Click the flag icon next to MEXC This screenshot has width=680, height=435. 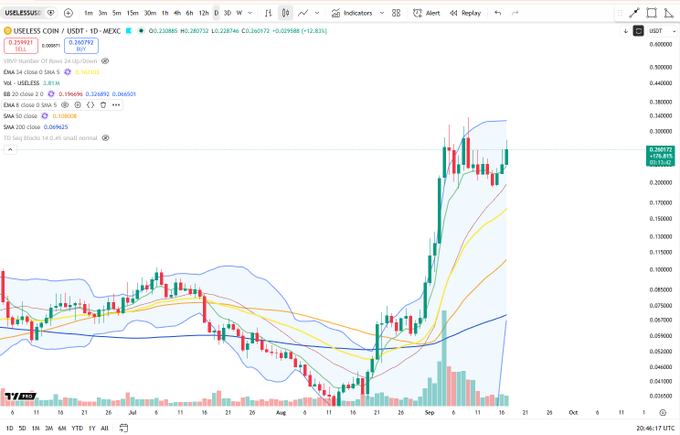[x=129, y=31]
